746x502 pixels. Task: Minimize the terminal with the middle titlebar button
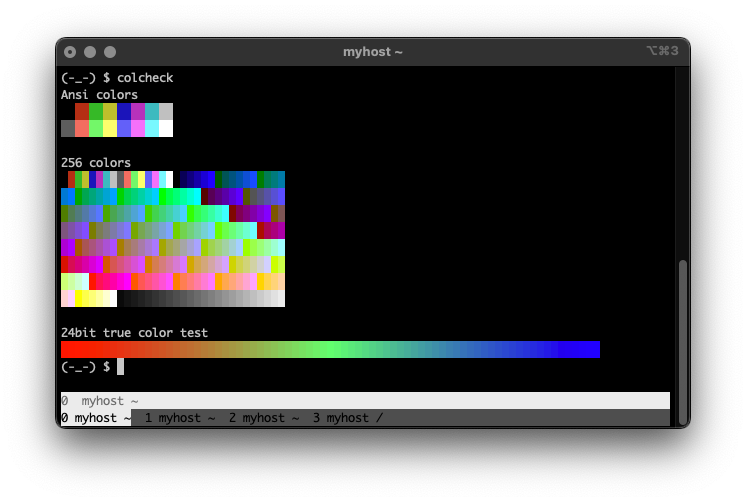90,52
